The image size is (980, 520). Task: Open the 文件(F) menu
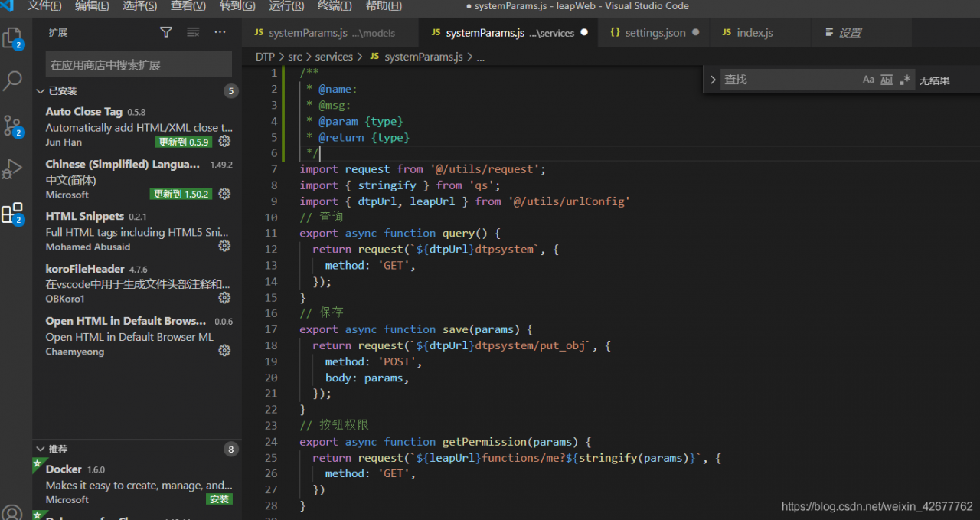pyautogui.click(x=44, y=6)
